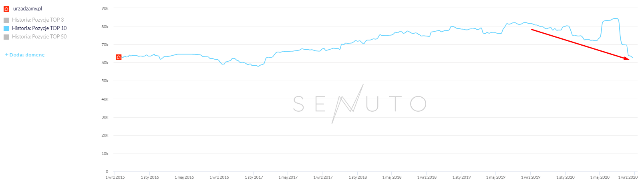Viewport: 644px width, 185px height.
Task: Click the 50k value on the vertical axis
Action: pos(105,81)
